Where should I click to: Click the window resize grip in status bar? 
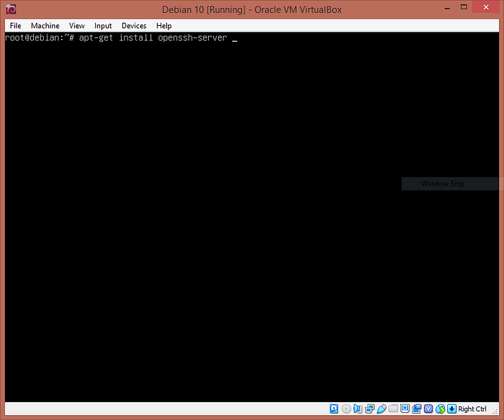click(495, 411)
